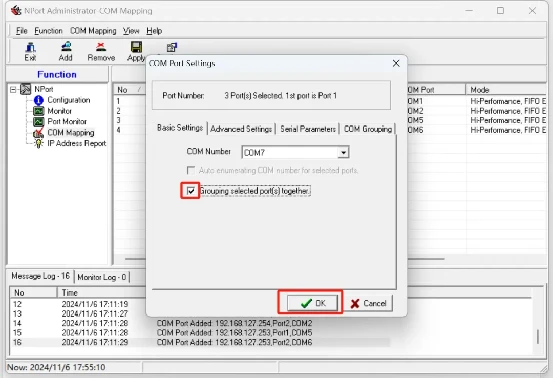Maximize the NPort Administrator window

click(500, 11)
